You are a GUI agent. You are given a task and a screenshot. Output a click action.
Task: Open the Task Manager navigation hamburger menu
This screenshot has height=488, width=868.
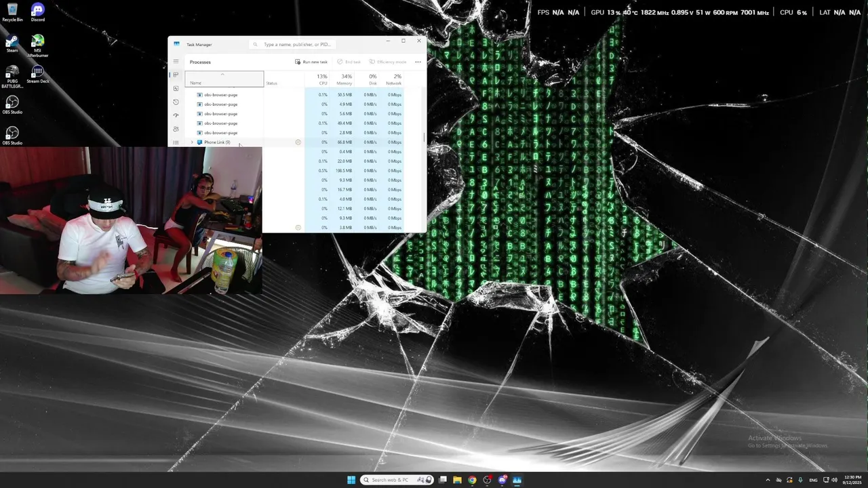176,62
